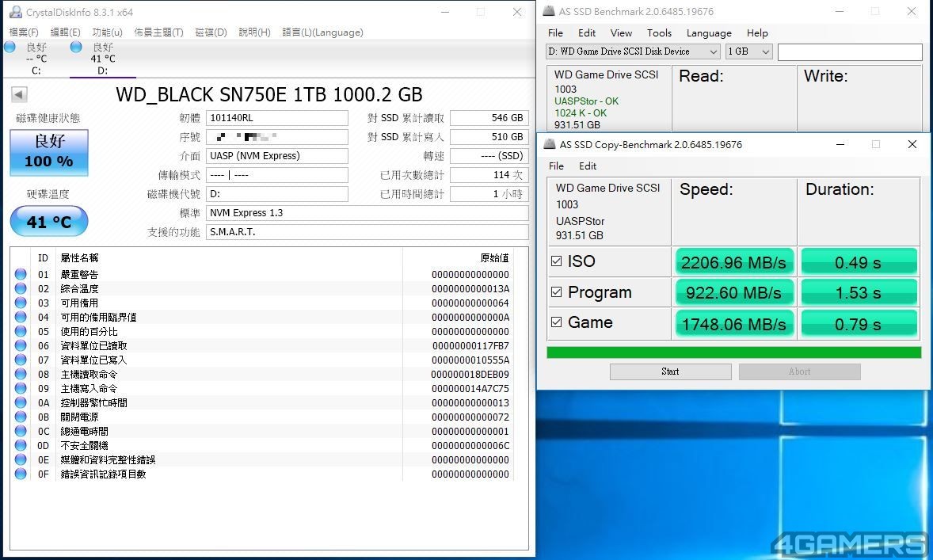Click the C: drive status orb
The height and width of the screenshot is (560, 933).
(10, 47)
